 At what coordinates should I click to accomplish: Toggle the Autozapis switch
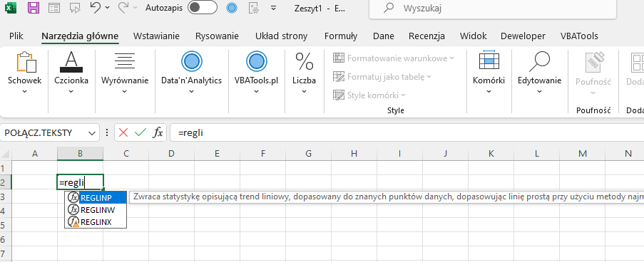(x=203, y=8)
